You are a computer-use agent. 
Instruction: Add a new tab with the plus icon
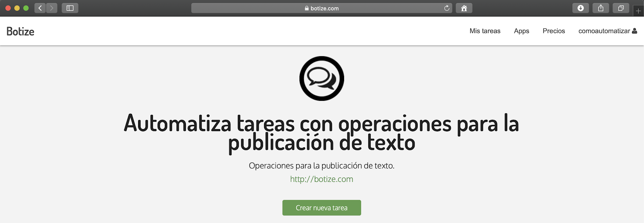(x=638, y=11)
